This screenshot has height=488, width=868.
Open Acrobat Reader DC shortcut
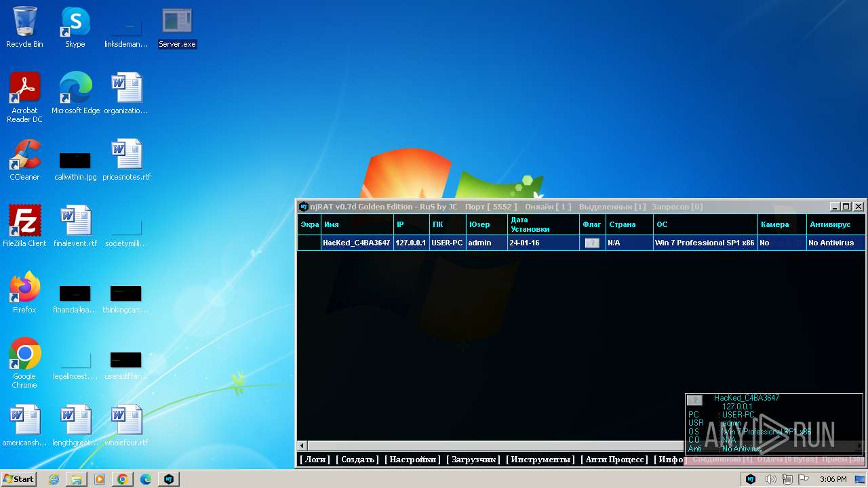click(x=25, y=98)
